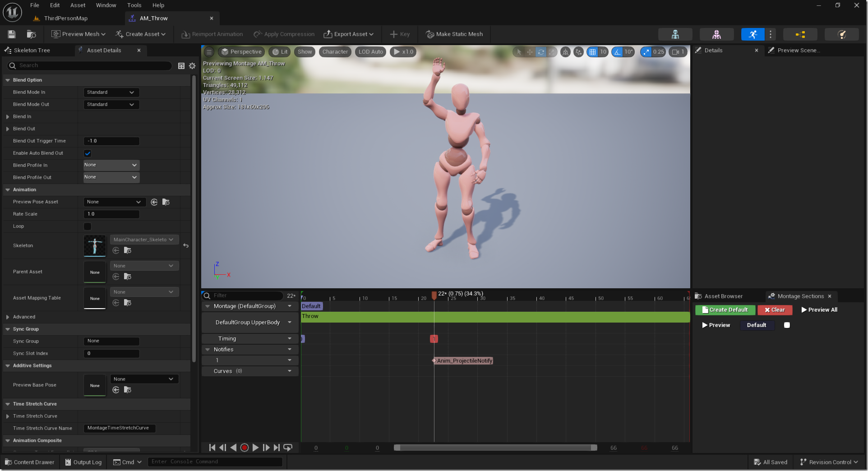Image resolution: width=868 pixels, height=471 pixels.
Task: Toggle rotation snapping in the viewport toolbar
Action: (x=617, y=52)
